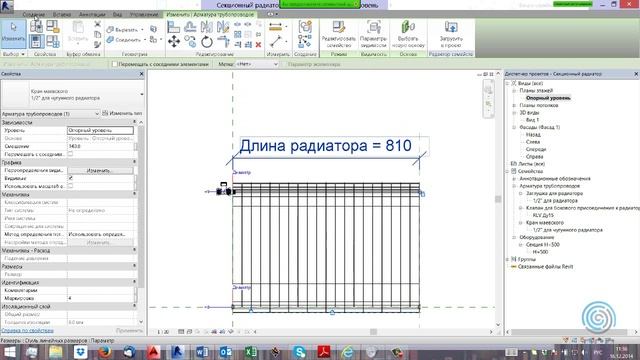This screenshot has width=640, height=360.
Task: Click the Array tool grid icon
Action: [x=238, y=35]
